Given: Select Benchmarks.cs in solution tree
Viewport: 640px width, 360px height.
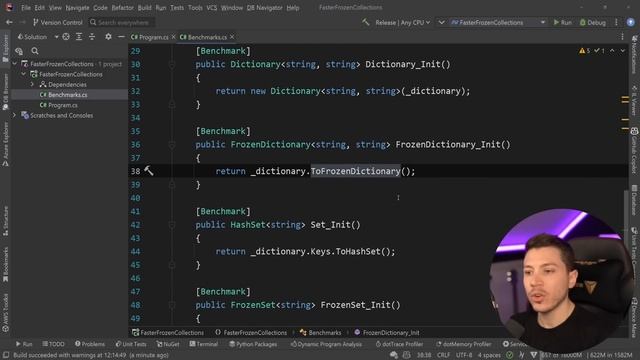Looking at the screenshot, I should (x=67, y=95).
